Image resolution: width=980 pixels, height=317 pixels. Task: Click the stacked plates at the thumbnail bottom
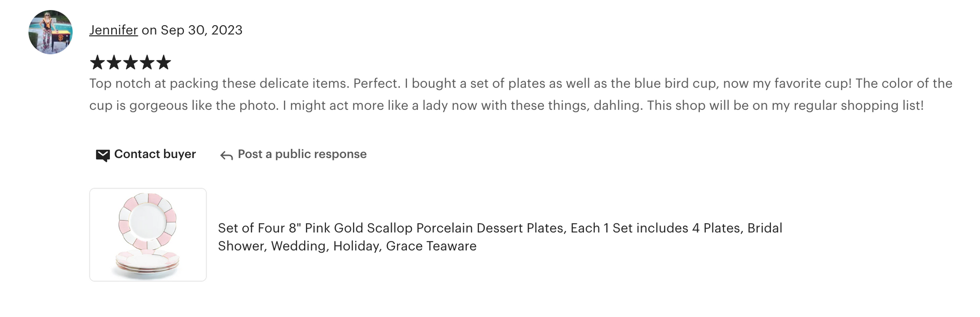pyautogui.click(x=148, y=262)
